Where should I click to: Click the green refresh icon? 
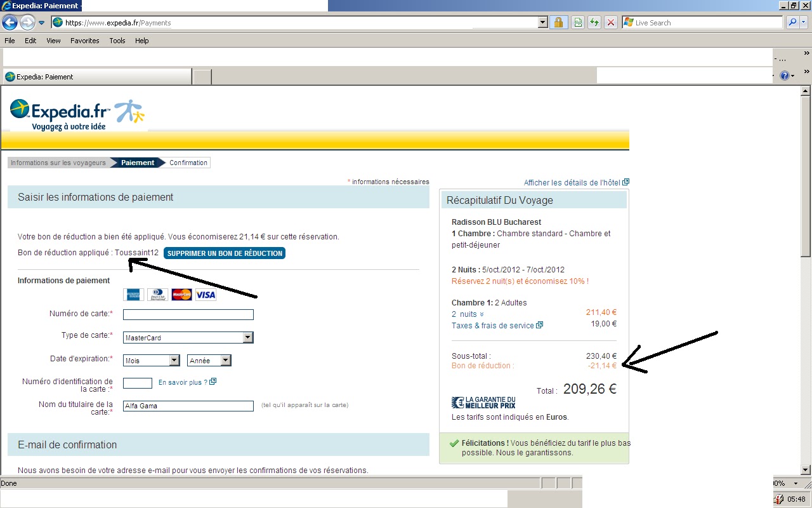[x=594, y=22]
